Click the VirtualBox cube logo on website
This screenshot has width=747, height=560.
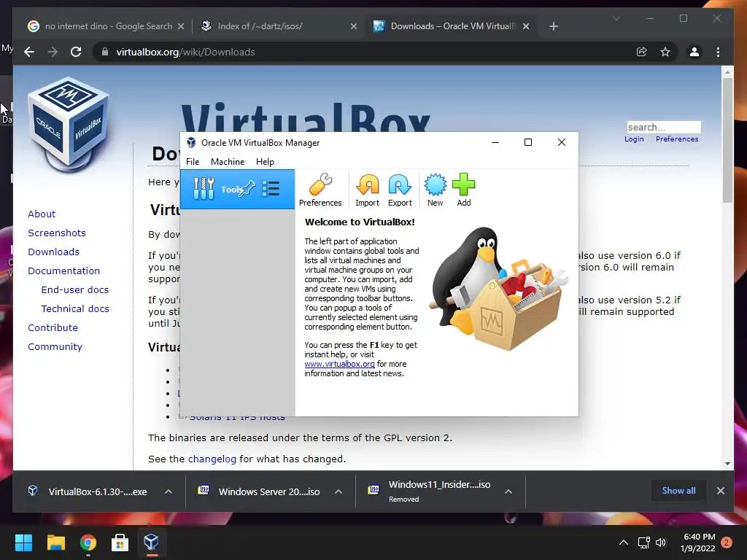(x=69, y=125)
